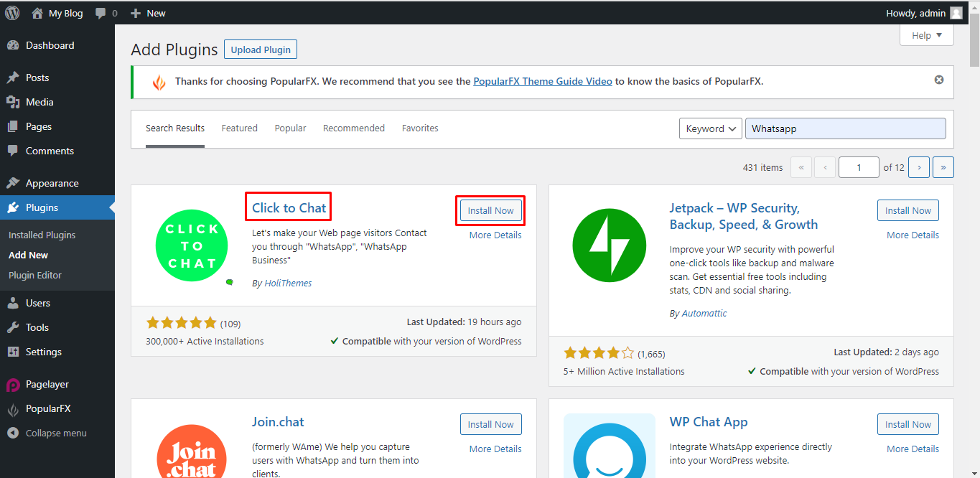Jump to the last results page
Image resolution: width=980 pixels, height=478 pixels.
click(x=943, y=167)
